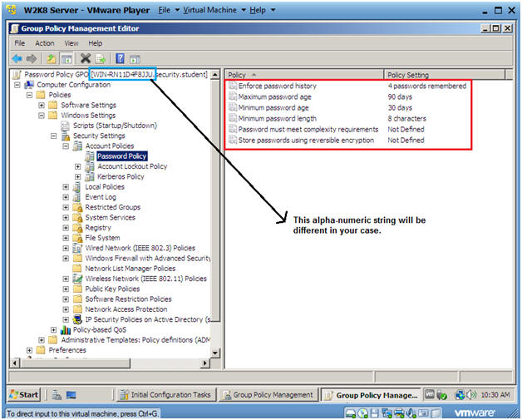Select Network List Manager Policies node

tap(130, 269)
